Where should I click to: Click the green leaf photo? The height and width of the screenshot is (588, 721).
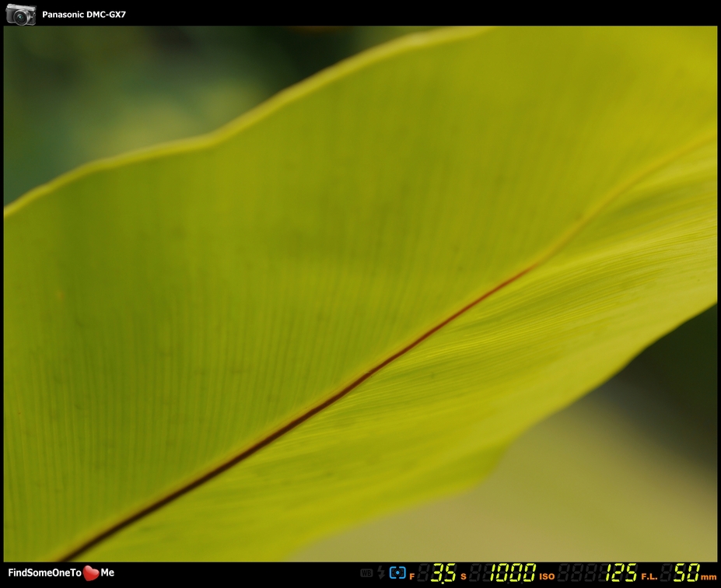(x=361, y=294)
